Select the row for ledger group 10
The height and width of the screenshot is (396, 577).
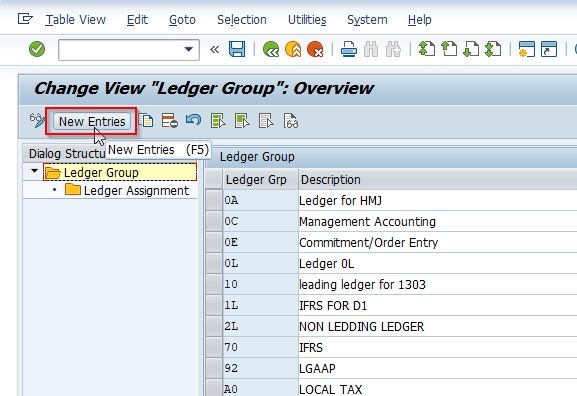(x=214, y=284)
